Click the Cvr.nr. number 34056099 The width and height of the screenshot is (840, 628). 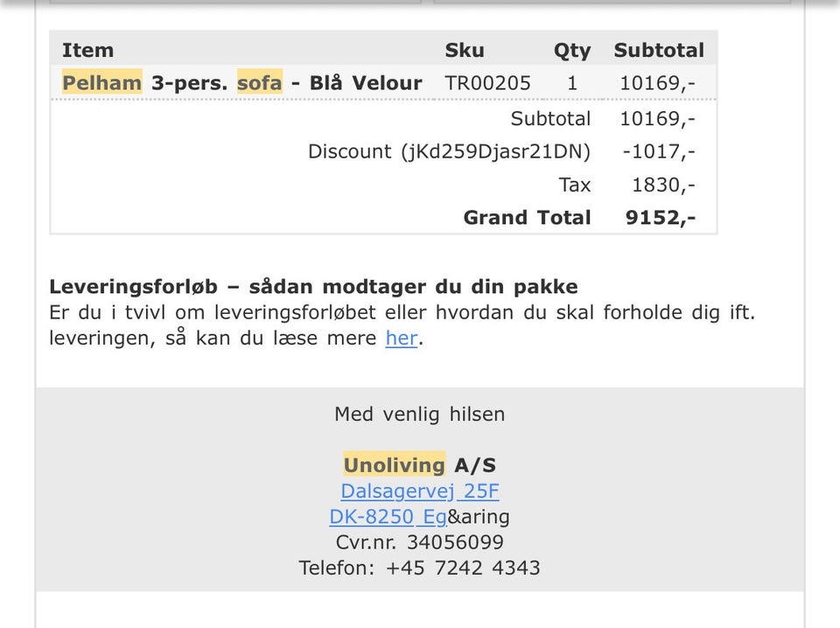click(x=455, y=542)
